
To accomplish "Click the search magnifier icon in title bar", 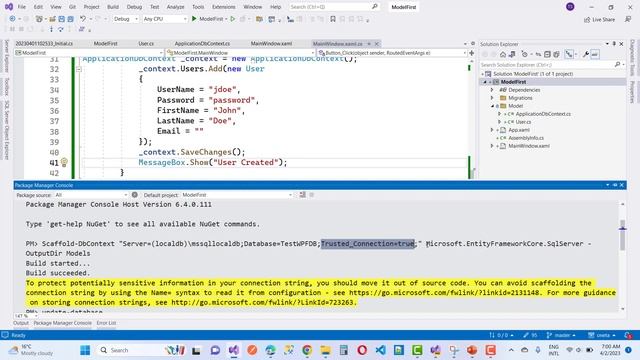I will click(375, 7).
